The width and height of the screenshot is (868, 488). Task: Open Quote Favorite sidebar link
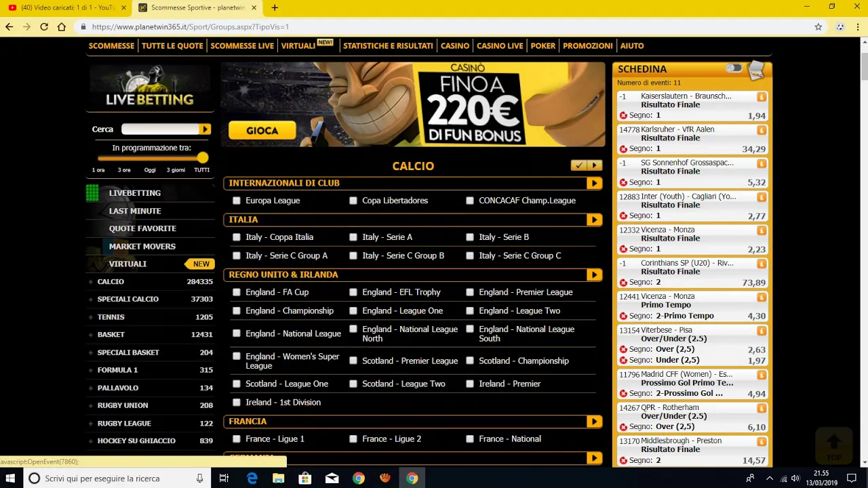pos(142,228)
